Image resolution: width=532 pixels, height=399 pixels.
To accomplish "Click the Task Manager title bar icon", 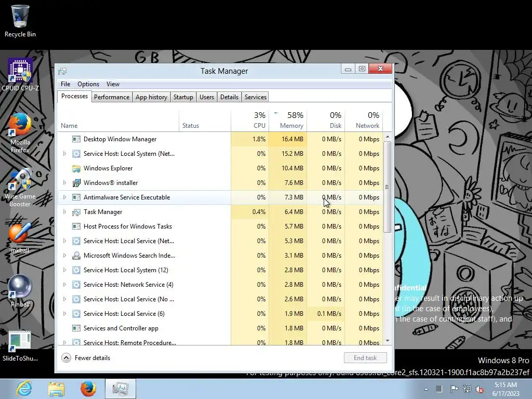I will [x=62, y=71].
